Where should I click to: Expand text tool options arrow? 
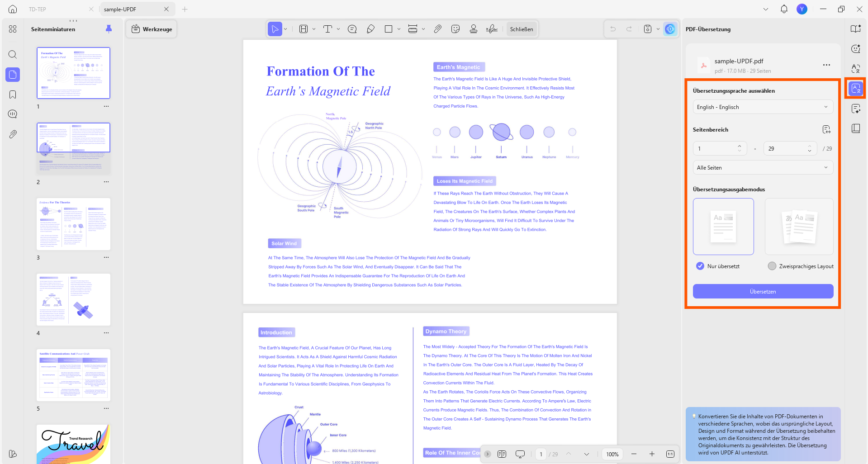pos(338,29)
